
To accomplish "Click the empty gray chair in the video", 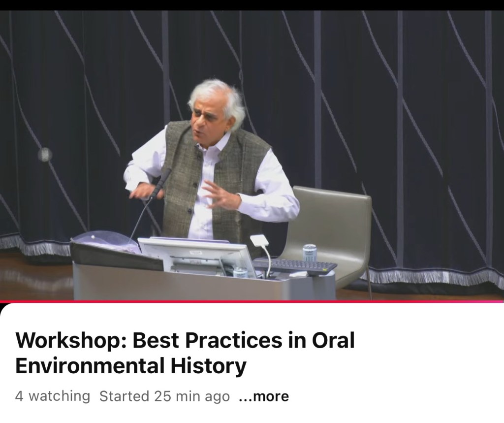I will coord(335,222).
